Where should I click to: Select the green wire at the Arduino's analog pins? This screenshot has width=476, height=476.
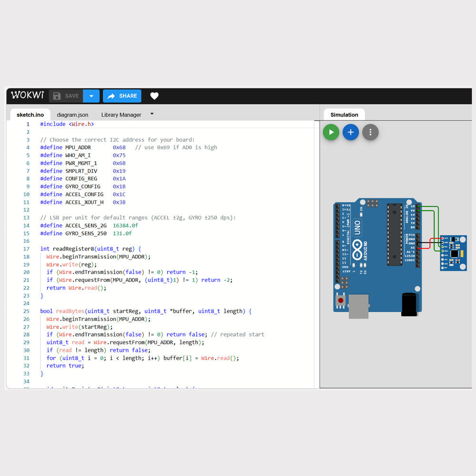428,207
